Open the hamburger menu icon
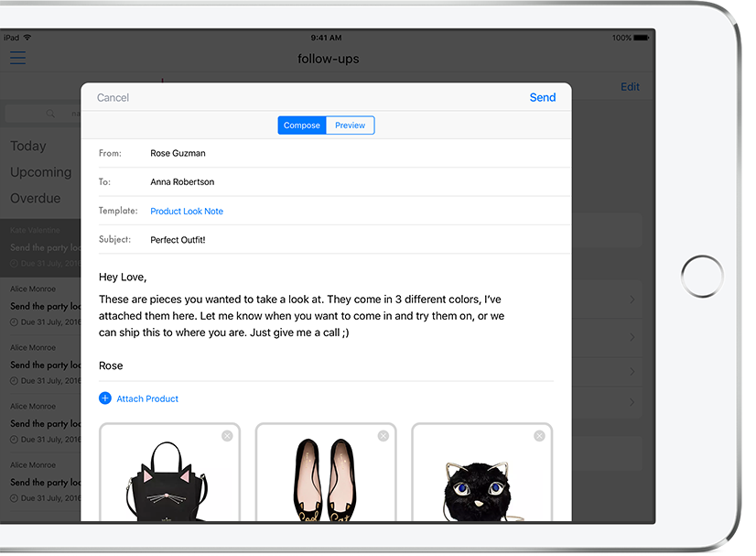756x556 pixels. click(x=17, y=58)
